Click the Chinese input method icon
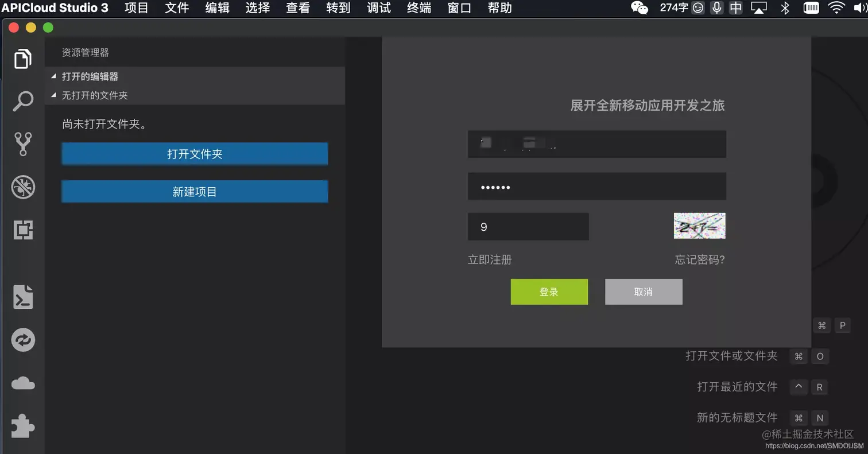Screen dimensions: 868x454 [736, 8]
